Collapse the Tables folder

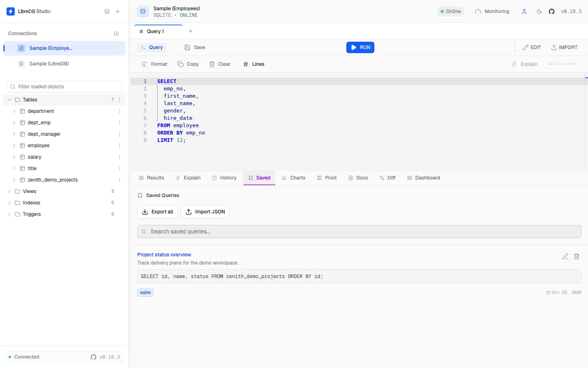point(9,100)
